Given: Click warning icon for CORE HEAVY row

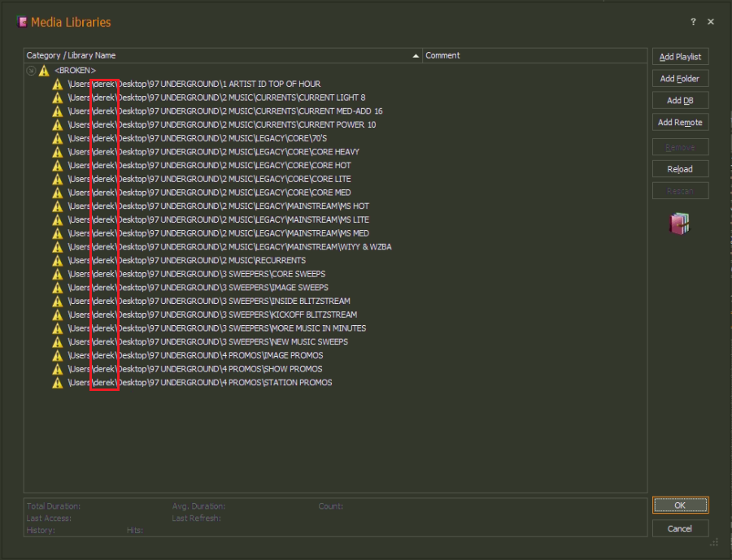Looking at the screenshot, I should pyautogui.click(x=58, y=152).
